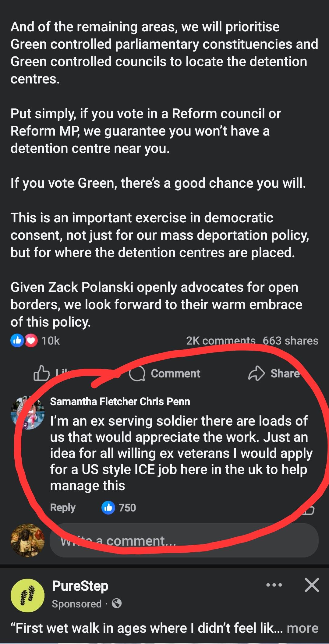The width and height of the screenshot is (329, 644).
Task: View the 663 shares
Action: [291, 341]
